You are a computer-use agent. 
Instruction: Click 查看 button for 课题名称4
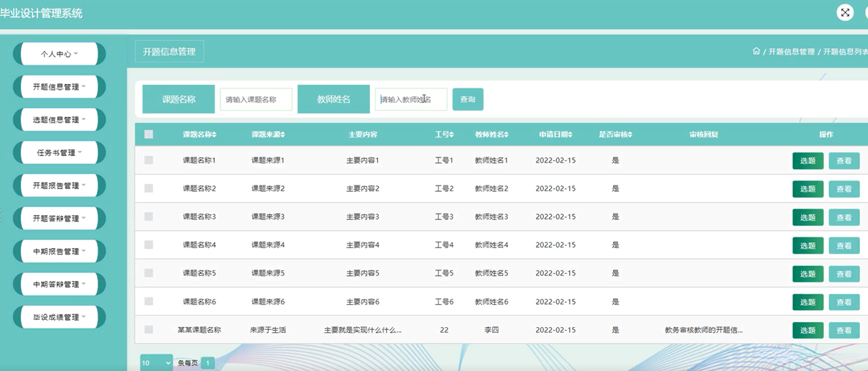(844, 246)
